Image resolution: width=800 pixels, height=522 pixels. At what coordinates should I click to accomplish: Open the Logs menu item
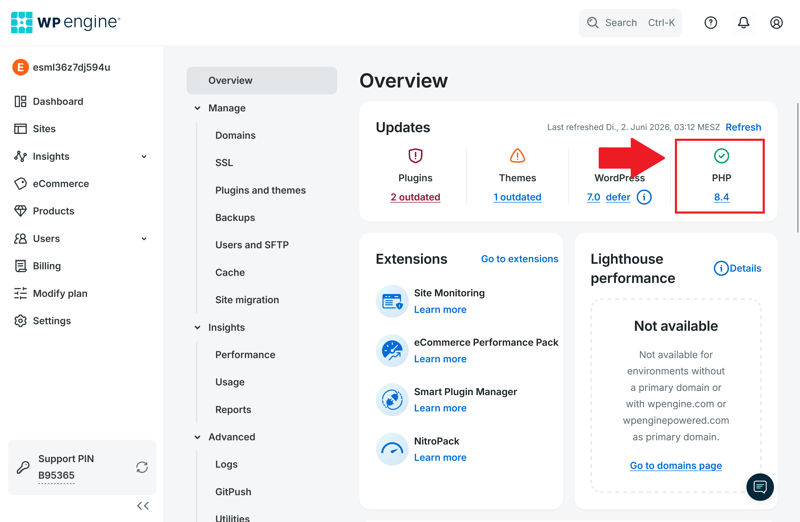click(226, 464)
